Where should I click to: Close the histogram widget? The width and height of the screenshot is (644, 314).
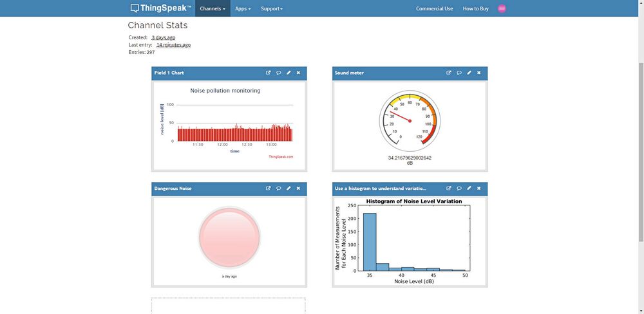478,189
